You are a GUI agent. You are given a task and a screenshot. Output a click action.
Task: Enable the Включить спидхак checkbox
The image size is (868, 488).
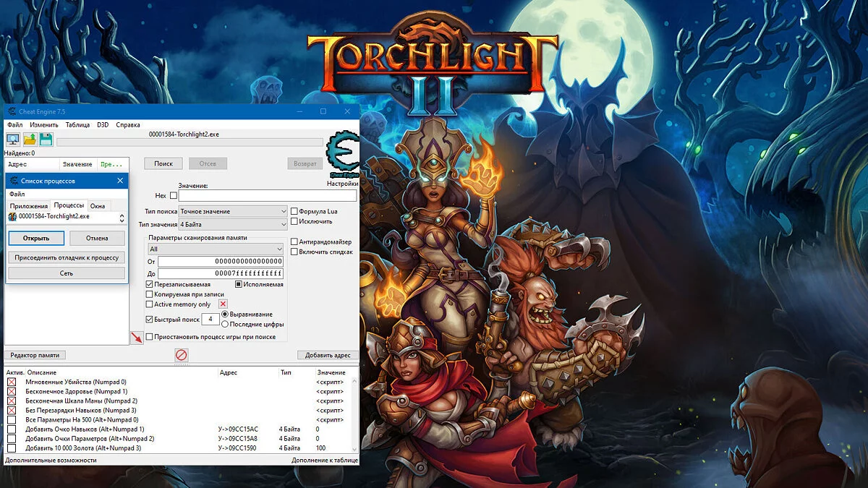pyautogui.click(x=293, y=252)
